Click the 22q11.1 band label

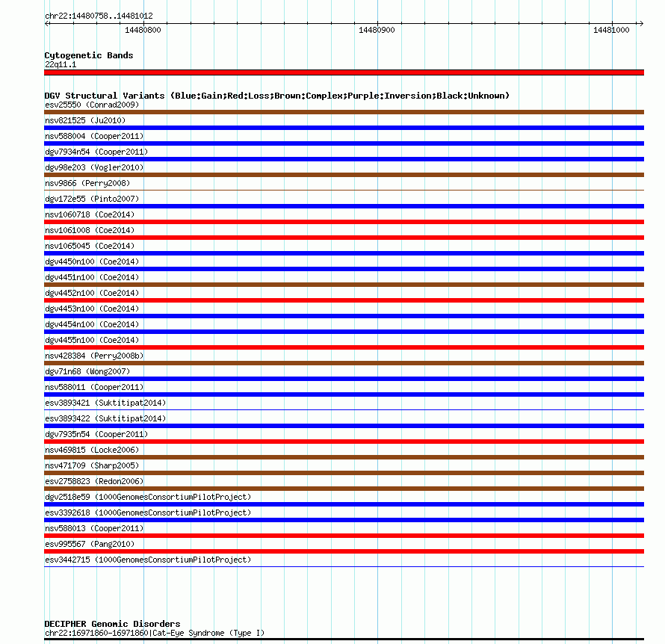click(x=61, y=64)
